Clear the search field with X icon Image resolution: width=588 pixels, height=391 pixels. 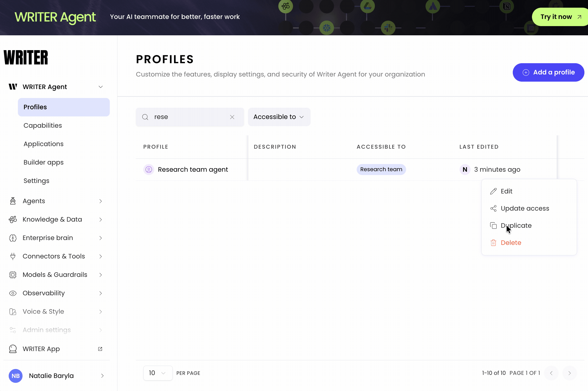coord(232,117)
